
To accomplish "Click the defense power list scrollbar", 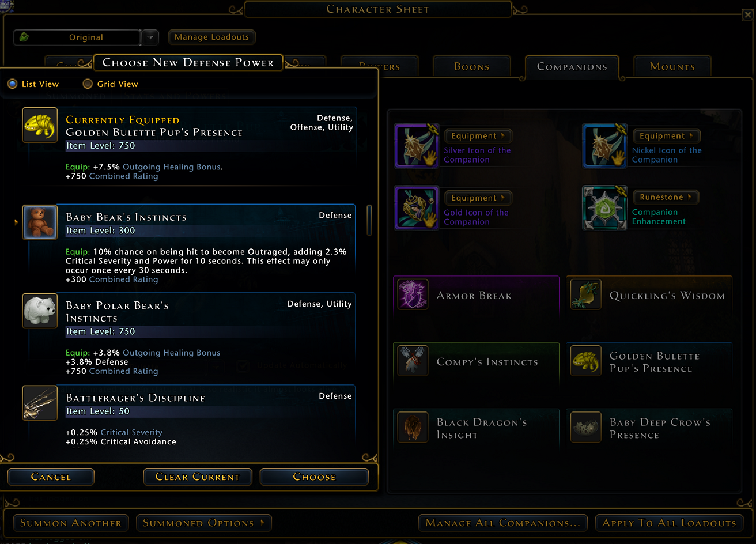I will click(369, 220).
